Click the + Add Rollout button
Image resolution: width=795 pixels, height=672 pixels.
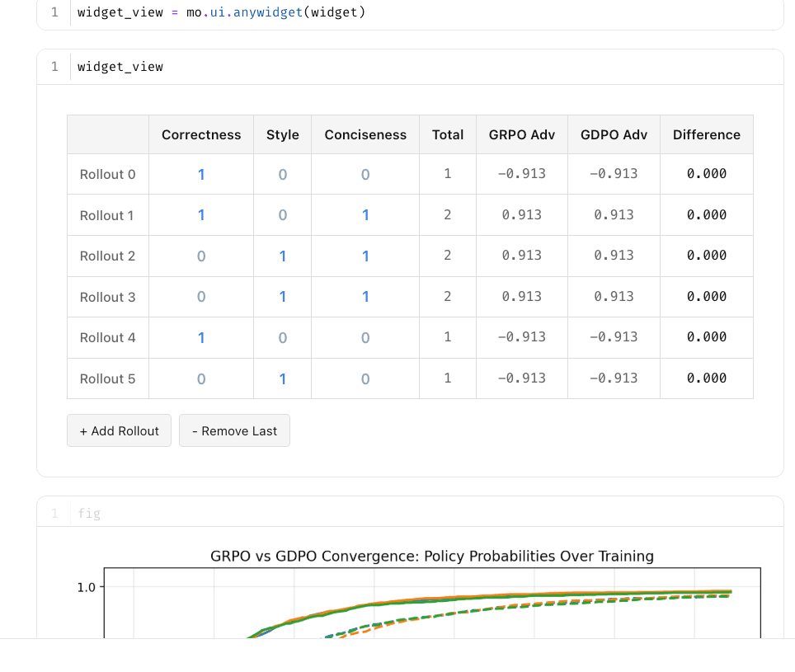119,430
